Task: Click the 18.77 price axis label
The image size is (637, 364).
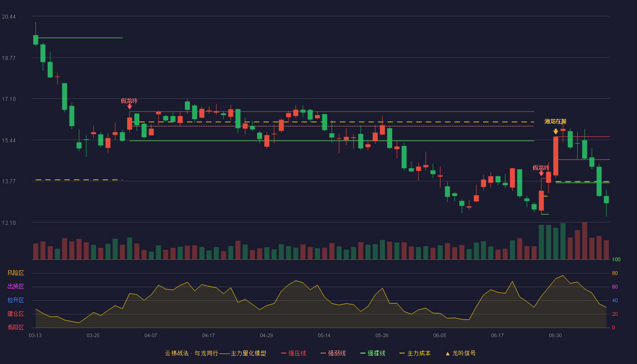Action: point(9,58)
